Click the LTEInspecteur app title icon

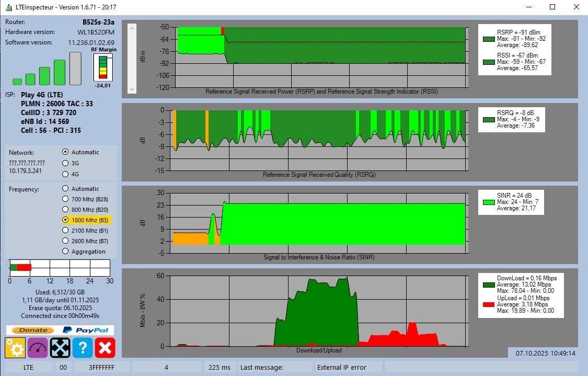[9, 7]
